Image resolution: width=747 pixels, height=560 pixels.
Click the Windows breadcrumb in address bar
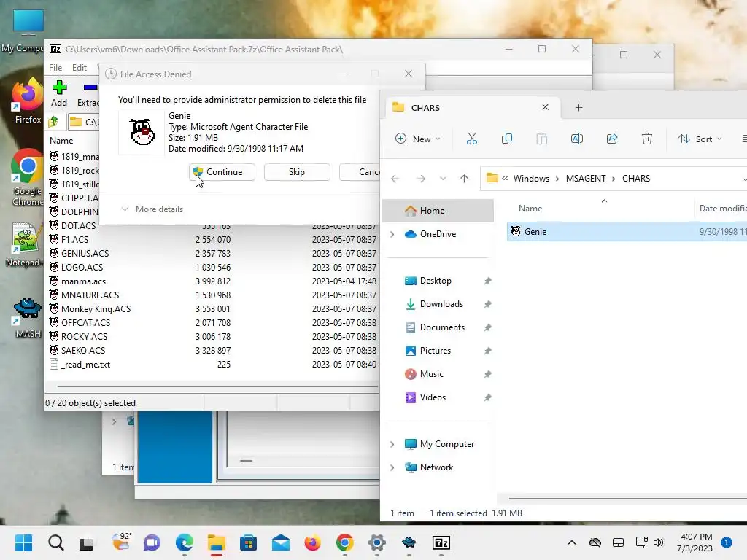click(x=531, y=179)
